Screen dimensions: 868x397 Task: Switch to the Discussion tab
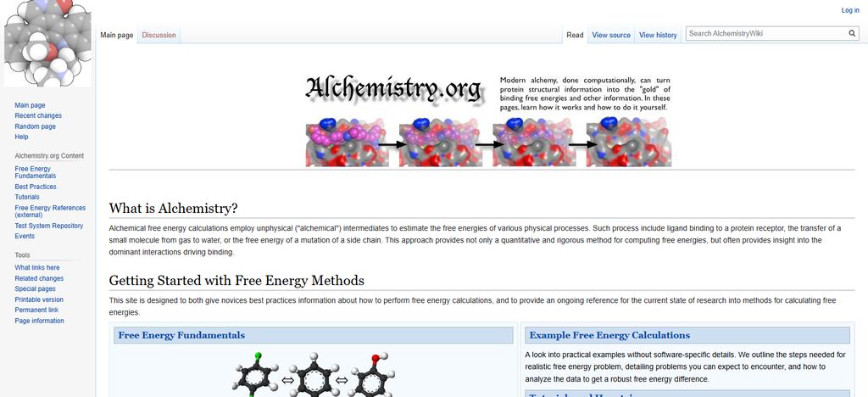pos(159,35)
